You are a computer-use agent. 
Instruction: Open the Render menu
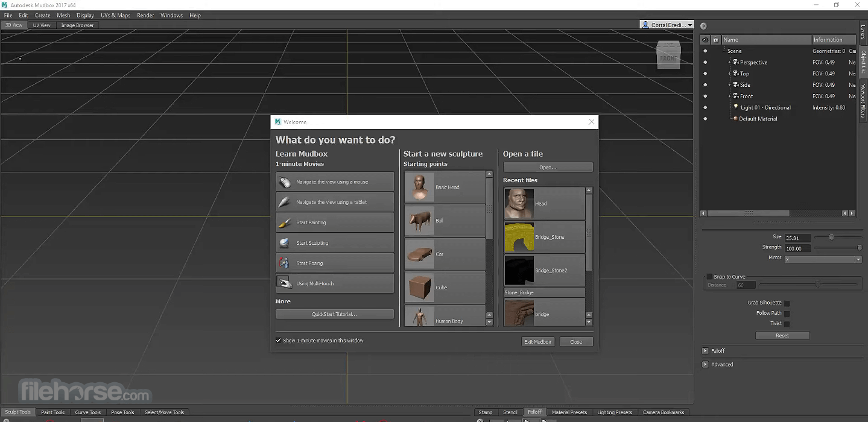[145, 15]
